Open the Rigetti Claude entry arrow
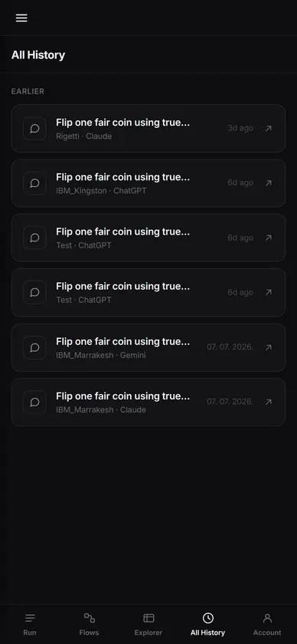This screenshot has height=644, width=297. point(268,128)
